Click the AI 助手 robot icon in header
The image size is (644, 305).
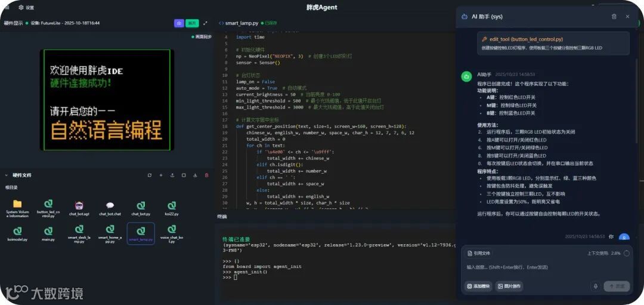(465, 17)
